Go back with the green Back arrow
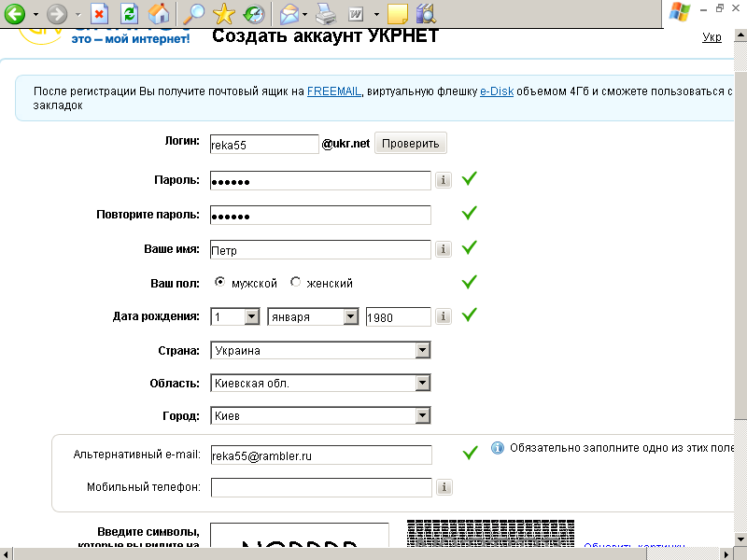This screenshot has width=747, height=560. point(15,14)
